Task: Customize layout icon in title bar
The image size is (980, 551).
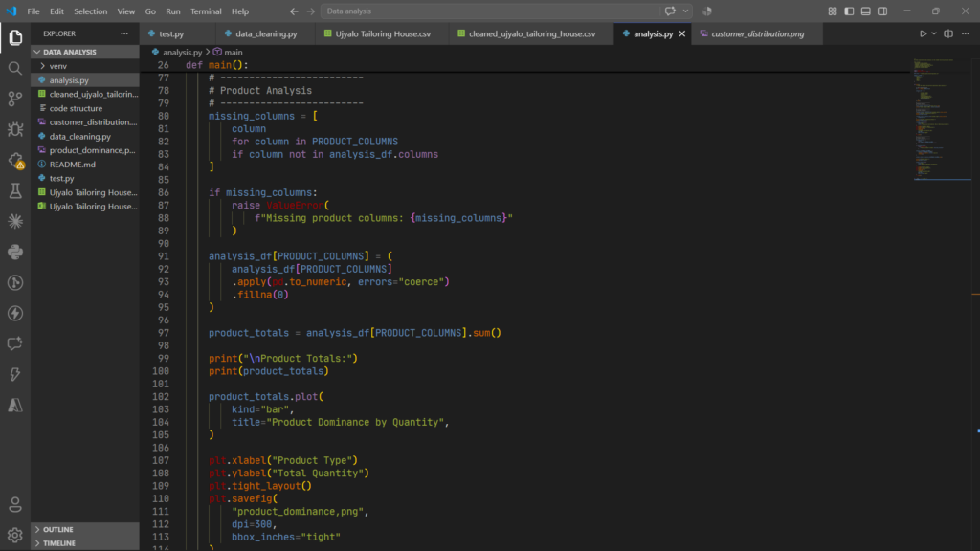Action: click(x=833, y=11)
